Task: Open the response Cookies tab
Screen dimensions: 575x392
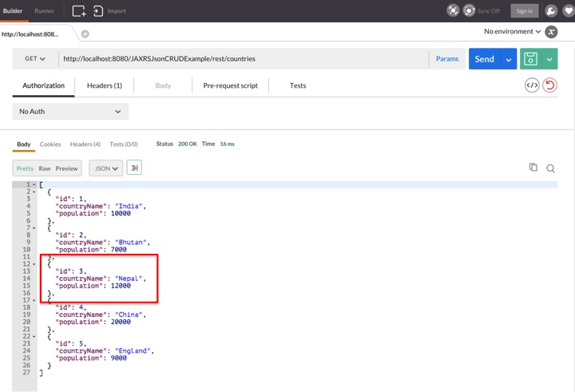Action: click(50, 145)
